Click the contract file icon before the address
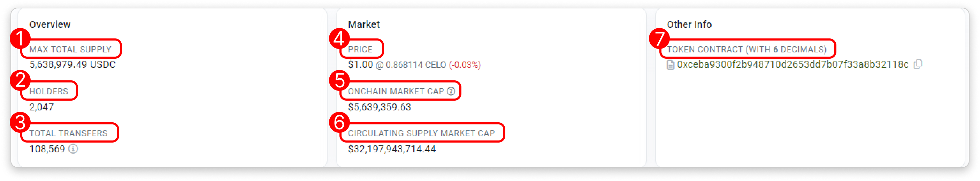 (x=671, y=65)
